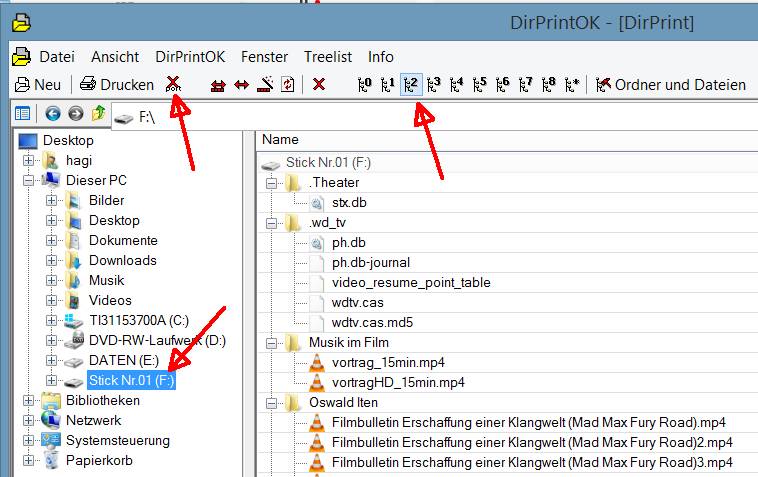Image resolution: width=758 pixels, height=477 pixels.
Task: Select DVD-RW-Laufwerk (D:) drive
Action: point(157,340)
